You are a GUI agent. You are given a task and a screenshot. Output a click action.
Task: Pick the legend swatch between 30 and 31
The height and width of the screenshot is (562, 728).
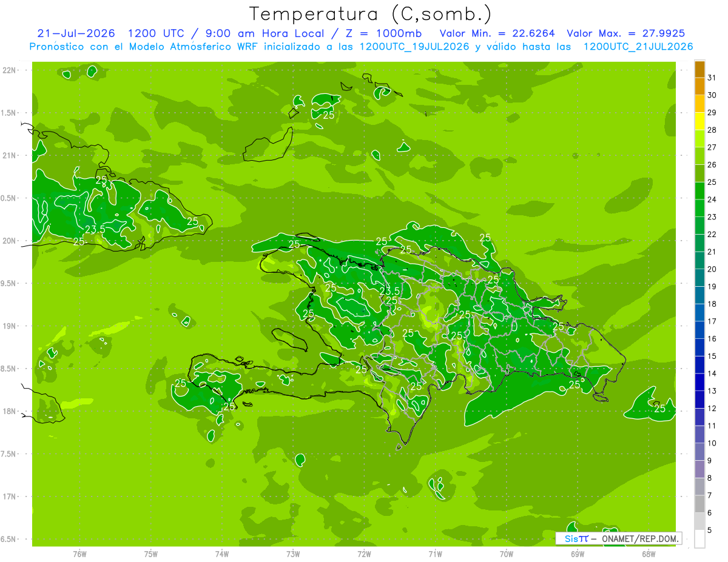coord(699,87)
